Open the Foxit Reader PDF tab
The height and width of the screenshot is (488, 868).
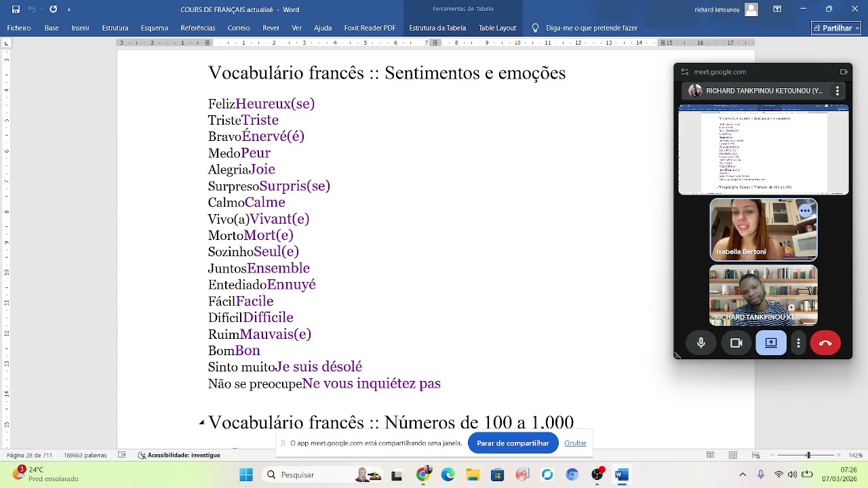point(370,28)
